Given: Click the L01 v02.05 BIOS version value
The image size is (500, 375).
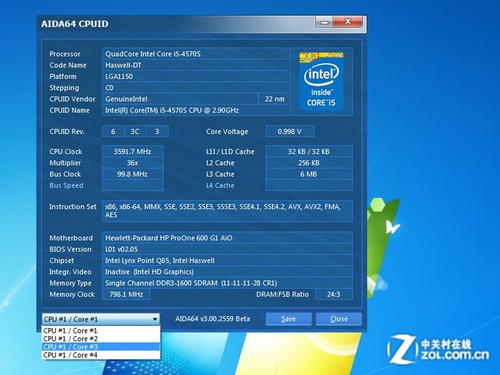Looking at the screenshot, I should (x=227, y=249).
